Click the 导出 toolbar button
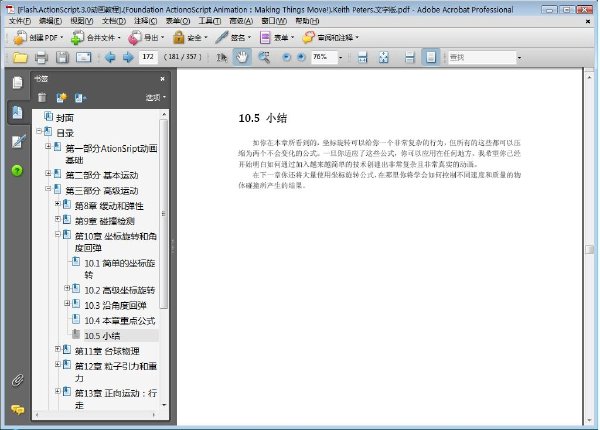The width and height of the screenshot is (600, 430). pyautogui.click(x=146, y=37)
